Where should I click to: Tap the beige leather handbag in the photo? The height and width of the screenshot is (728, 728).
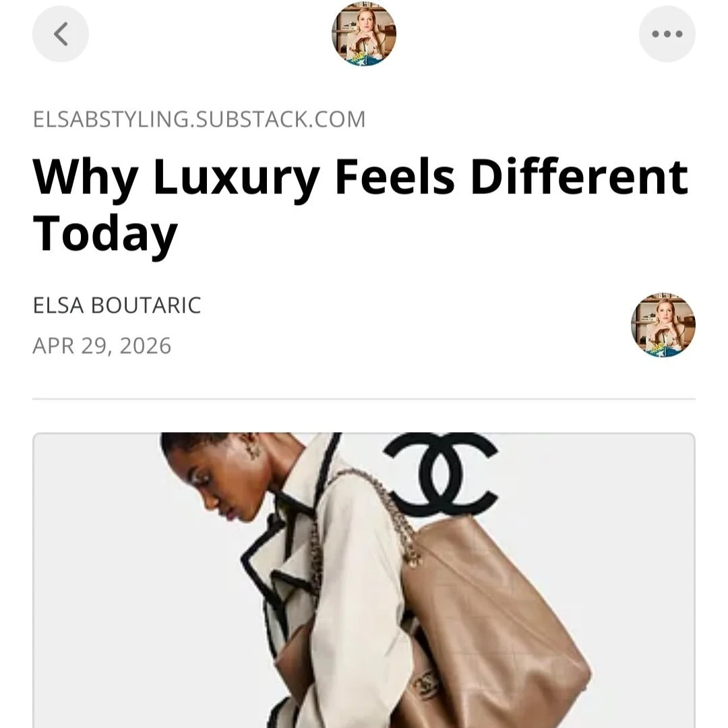point(487,627)
